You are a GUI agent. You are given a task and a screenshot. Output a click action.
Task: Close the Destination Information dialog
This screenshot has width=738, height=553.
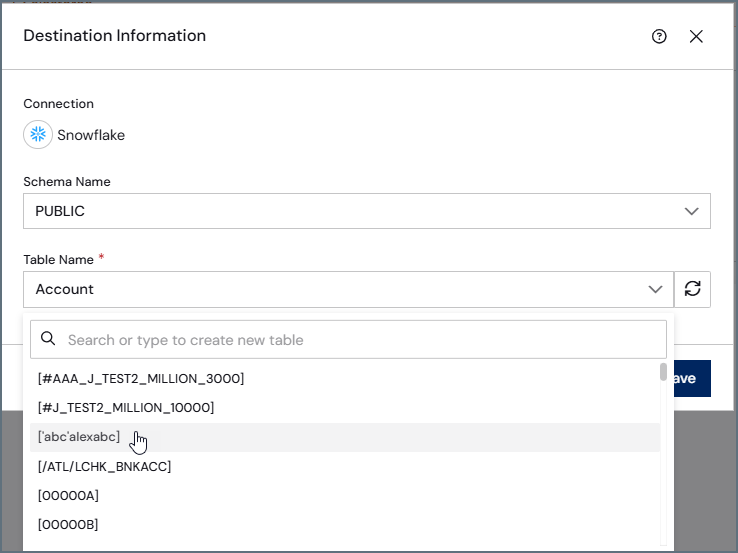pos(696,36)
